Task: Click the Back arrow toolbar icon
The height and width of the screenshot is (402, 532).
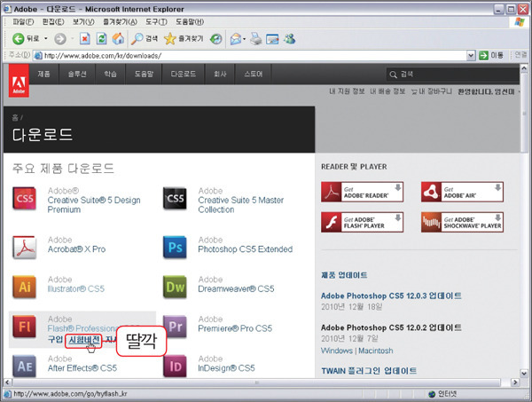Action: pos(19,39)
